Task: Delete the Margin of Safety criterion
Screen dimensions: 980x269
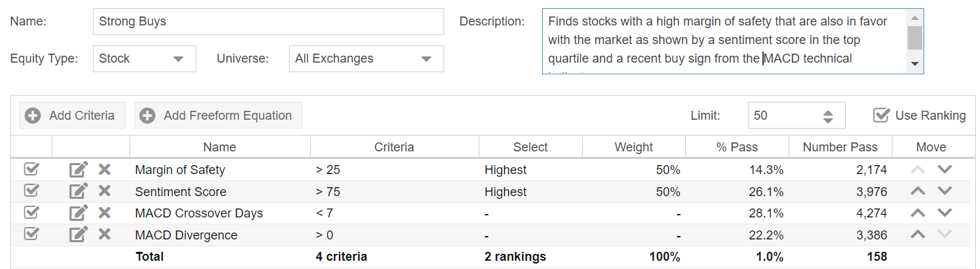Action: tap(105, 170)
